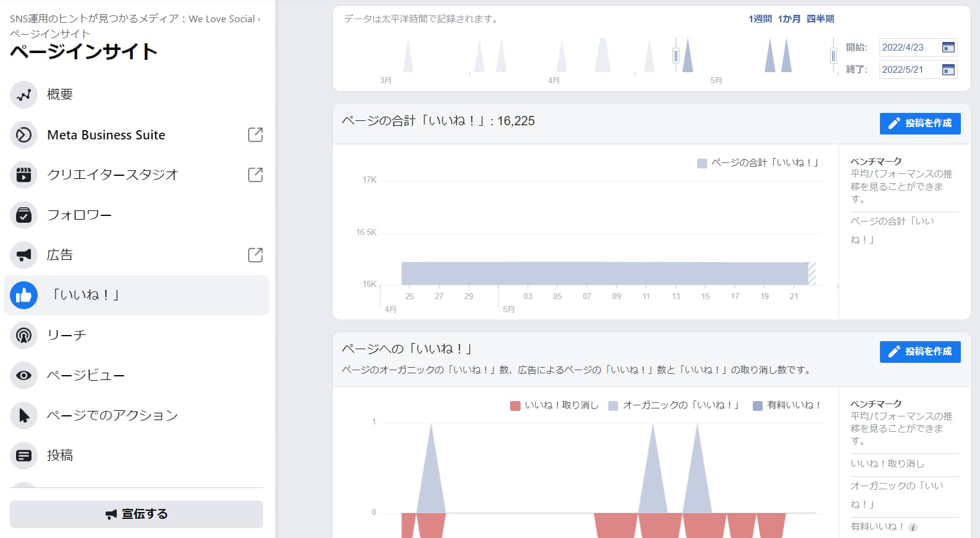This screenshot has width=980, height=538.
Task: Click the リーチ reach icon
Action: tap(23, 336)
